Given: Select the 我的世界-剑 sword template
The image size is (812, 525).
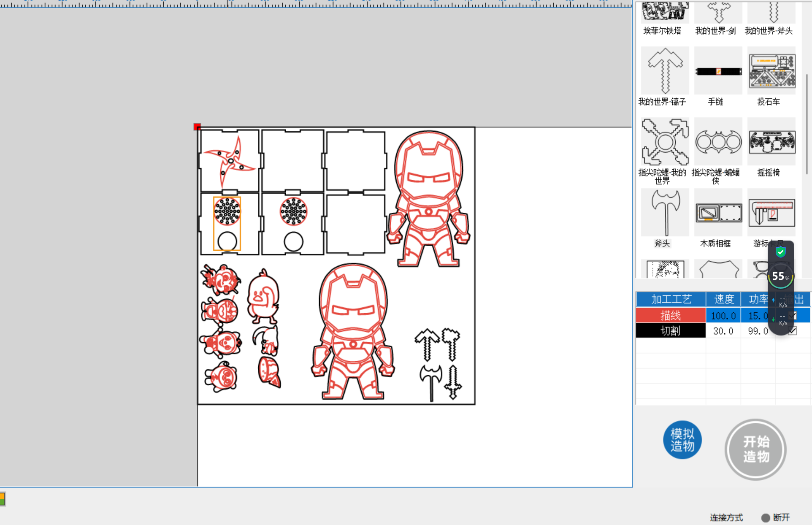Looking at the screenshot, I should 718,13.
